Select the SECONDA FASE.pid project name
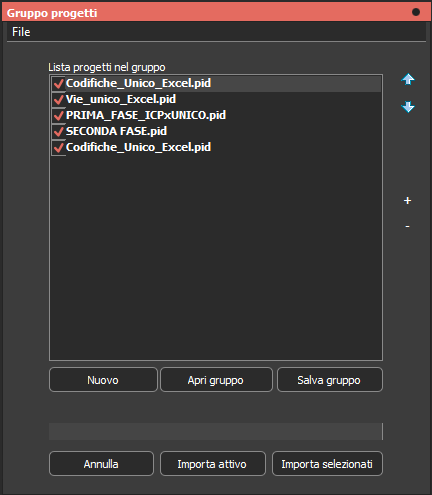The height and width of the screenshot is (495, 432). click(x=116, y=131)
